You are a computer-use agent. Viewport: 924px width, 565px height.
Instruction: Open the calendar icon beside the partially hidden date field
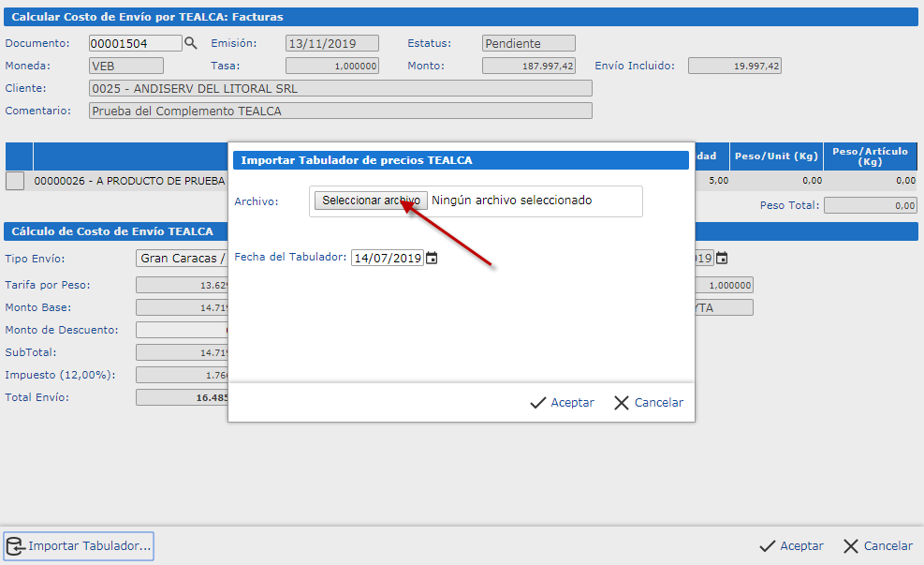[722, 259]
